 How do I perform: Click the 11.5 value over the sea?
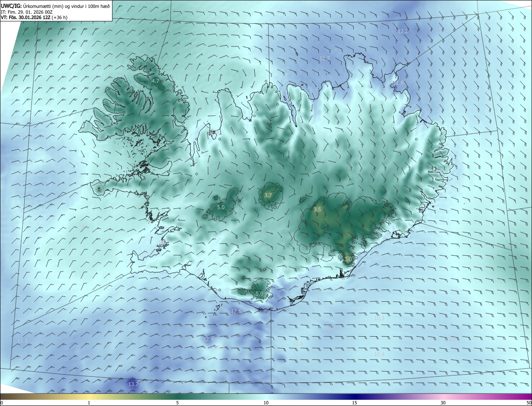click(22, 340)
